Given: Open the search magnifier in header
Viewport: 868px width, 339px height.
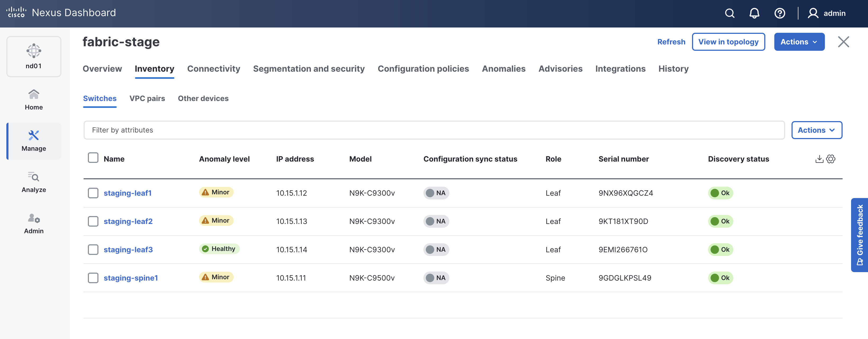Looking at the screenshot, I should tap(730, 13).
